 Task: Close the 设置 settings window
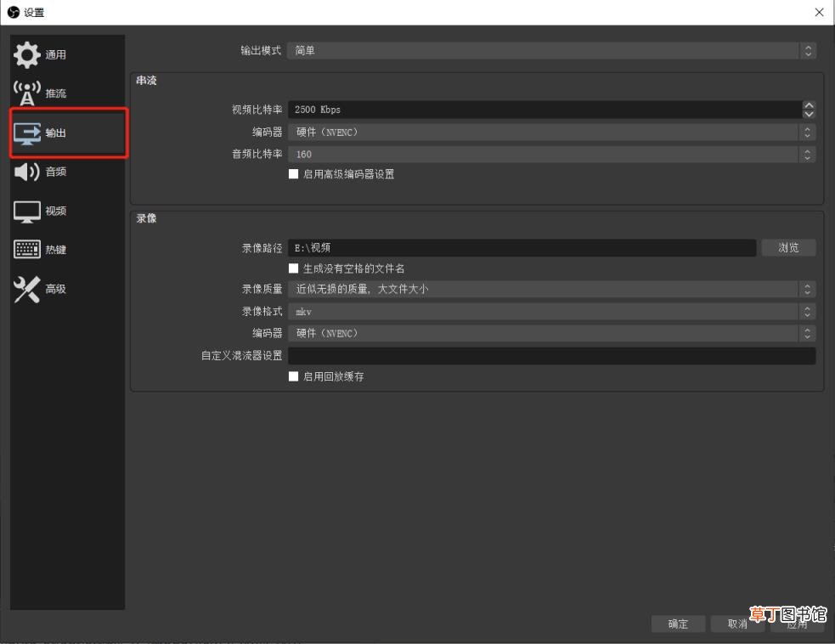click(819, 12)
